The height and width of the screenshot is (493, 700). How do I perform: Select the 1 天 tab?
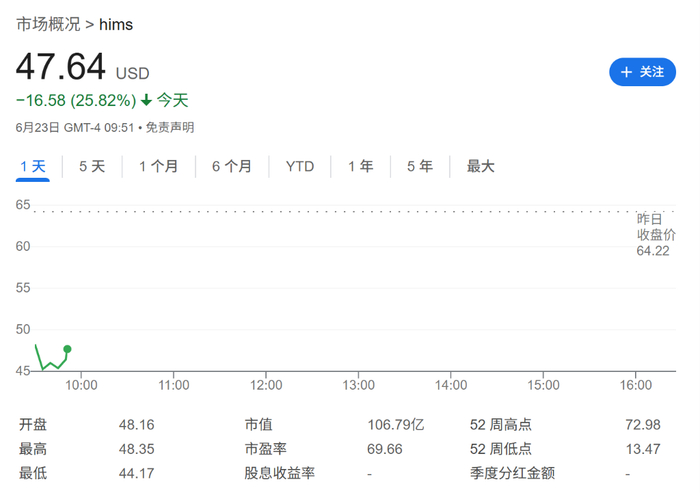[31, 166]
